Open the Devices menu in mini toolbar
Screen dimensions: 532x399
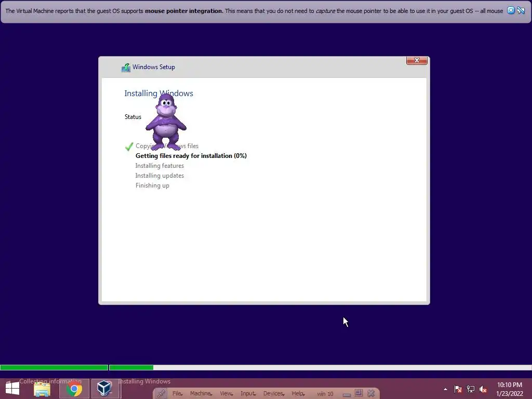[274, 394]
